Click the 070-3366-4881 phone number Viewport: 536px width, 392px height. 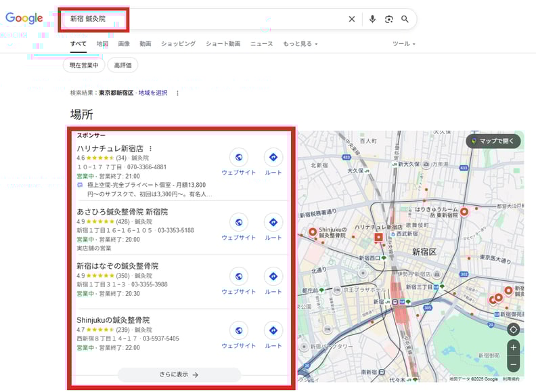pos(147,167)
